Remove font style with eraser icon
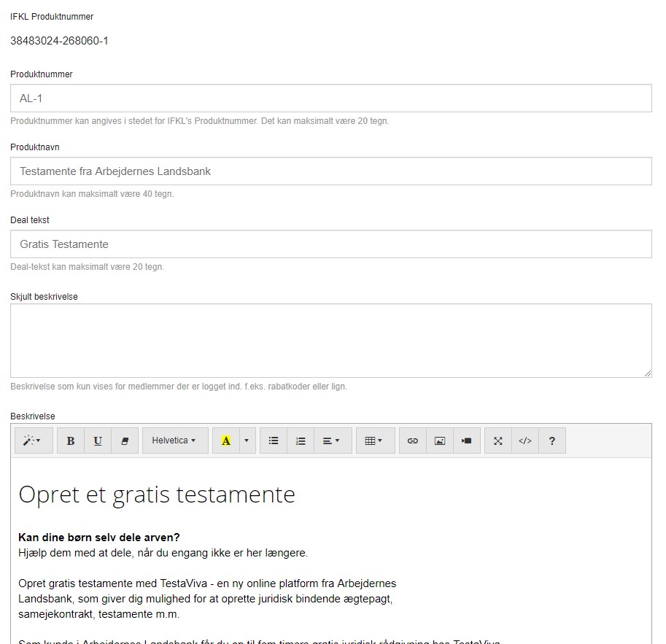 [125, 441]
